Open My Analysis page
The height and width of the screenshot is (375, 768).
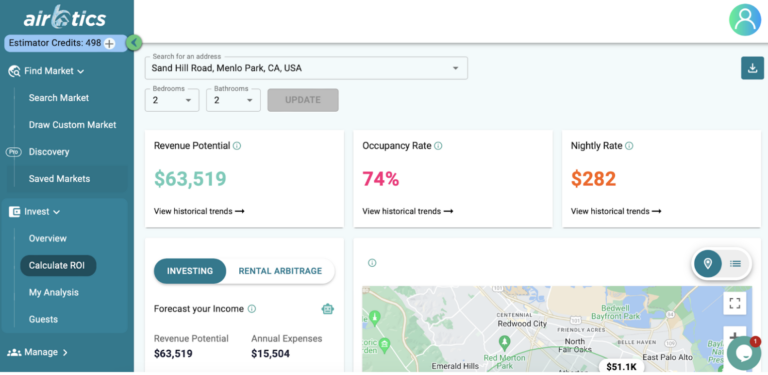pos(53,292)
